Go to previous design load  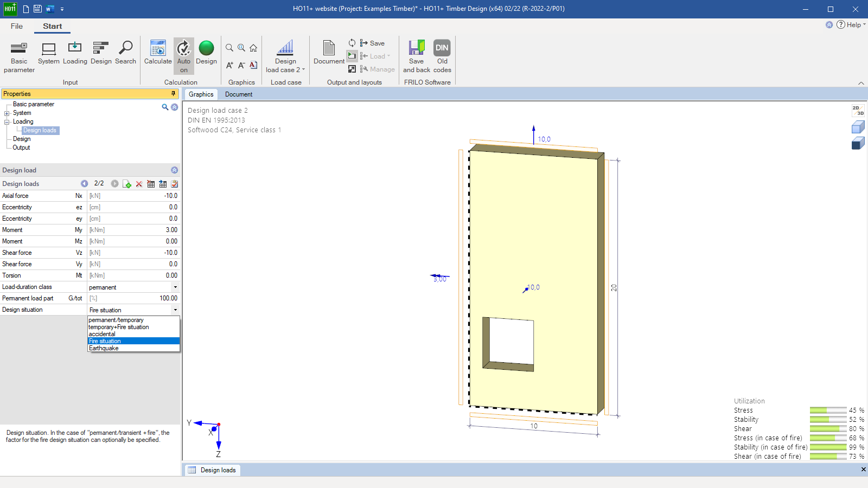coord(84,184)
